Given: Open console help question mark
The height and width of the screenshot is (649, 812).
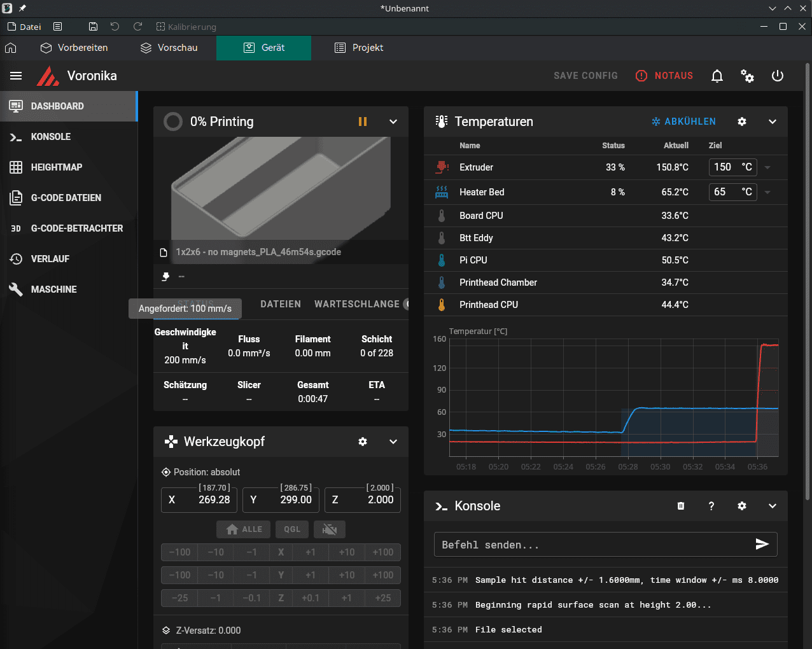Looking at the screenshot, I should click(711, 506).
